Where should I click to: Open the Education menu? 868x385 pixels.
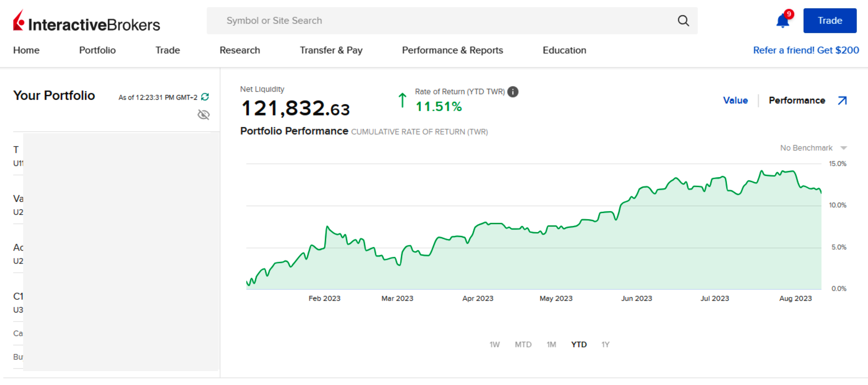coord(564,50)
